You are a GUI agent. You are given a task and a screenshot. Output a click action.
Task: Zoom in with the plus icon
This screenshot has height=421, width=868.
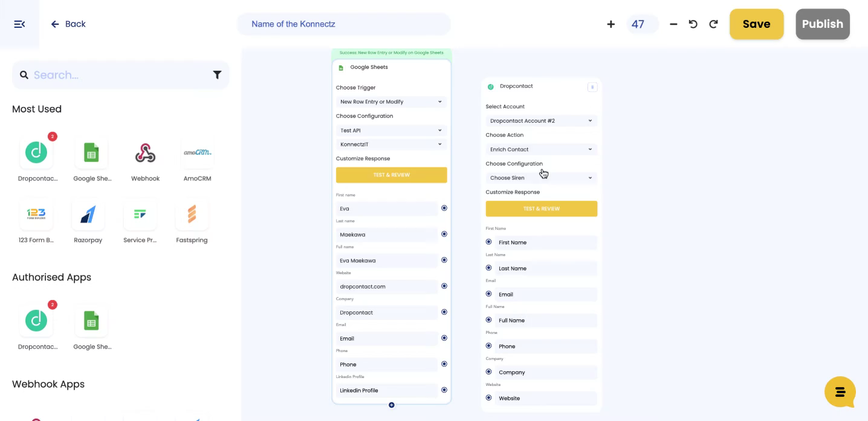click(611, 24)
